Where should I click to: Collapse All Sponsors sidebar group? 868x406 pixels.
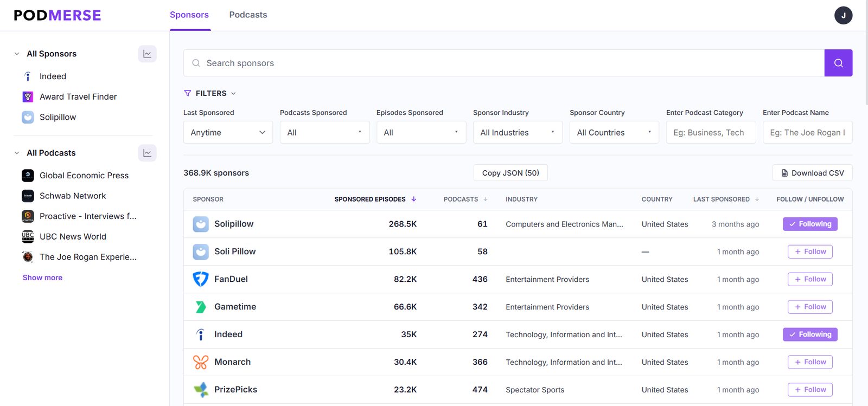click(x=17, y=54)
